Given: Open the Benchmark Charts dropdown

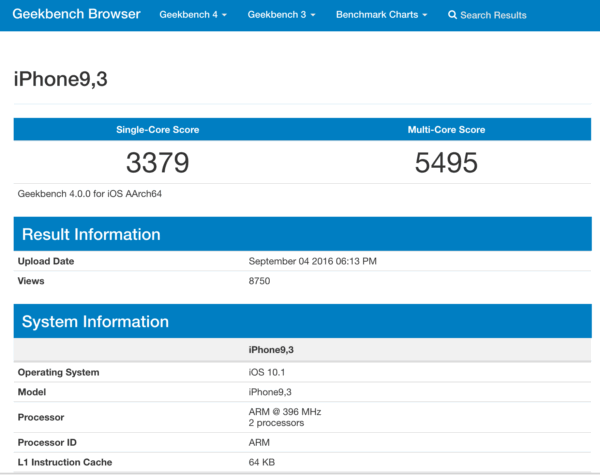Looking at the screenshot, I should (x=381, y=16).
